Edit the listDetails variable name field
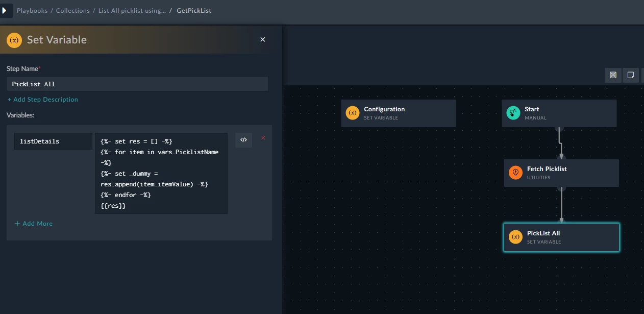The width and height of the screenshot is (644, 314). (53, 141)
